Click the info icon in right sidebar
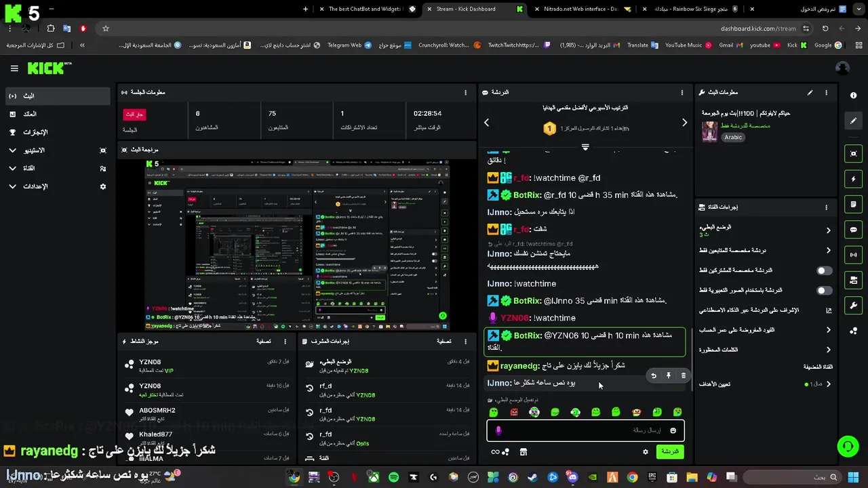 [x=854, y=96]
